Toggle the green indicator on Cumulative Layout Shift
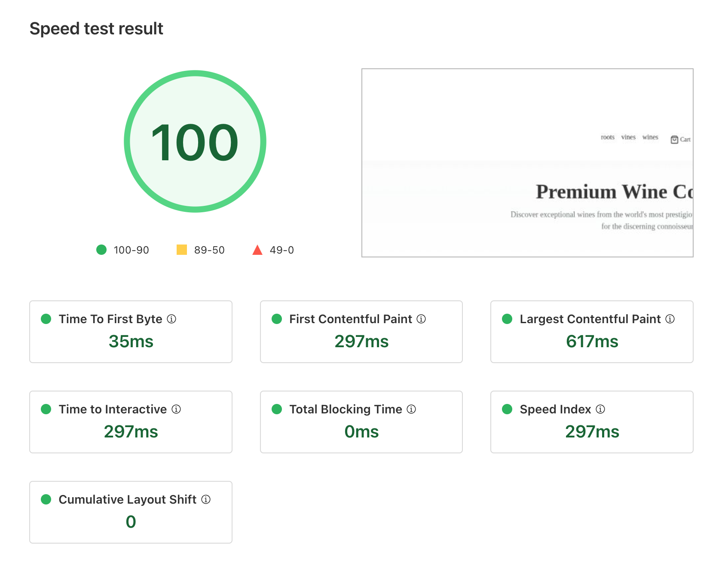 pyautogui.click(x=46, y=499)
